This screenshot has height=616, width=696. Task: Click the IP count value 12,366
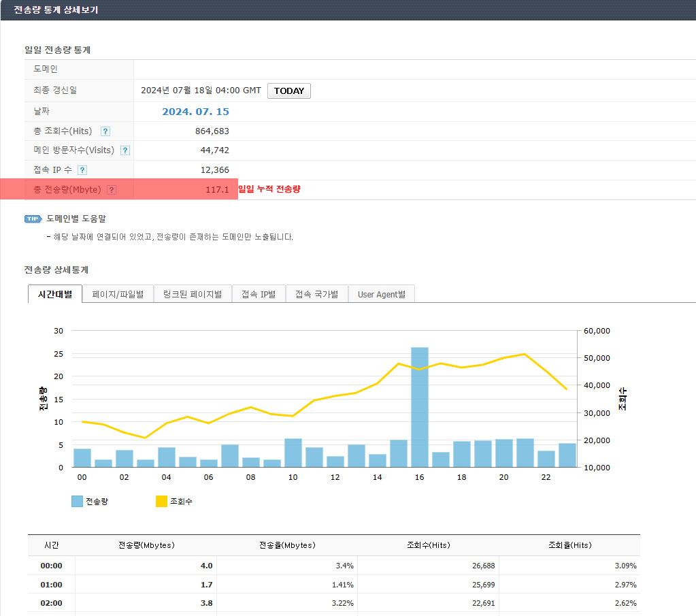pyautogui.click(x=215, y=169)
